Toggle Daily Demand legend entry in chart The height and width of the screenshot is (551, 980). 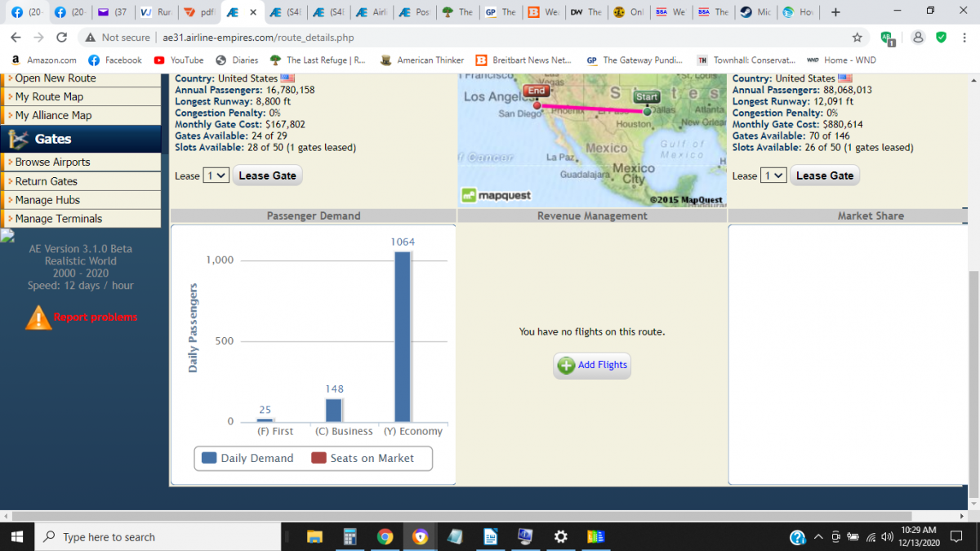click(x=247, y=458)
